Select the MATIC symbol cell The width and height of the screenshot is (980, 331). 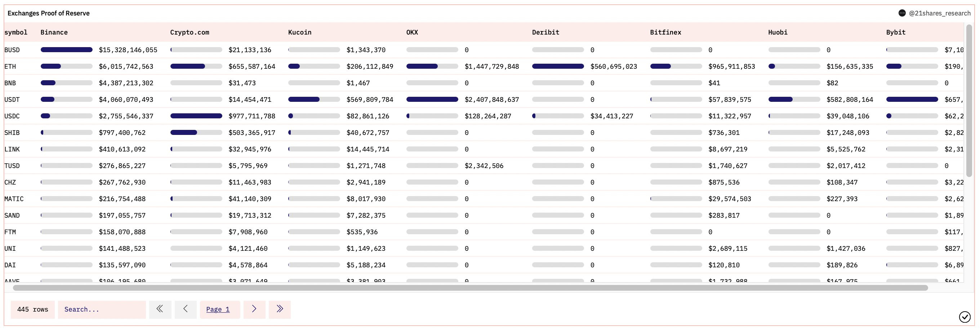(14, 199)
